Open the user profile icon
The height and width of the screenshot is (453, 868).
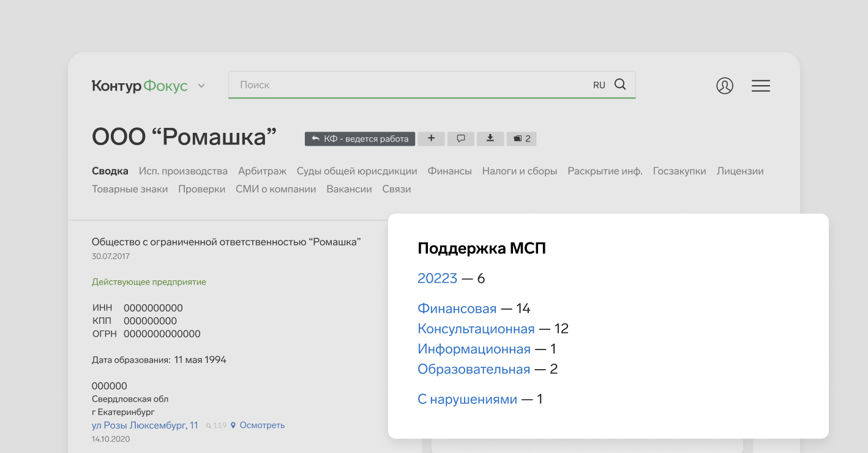point(725,86)
